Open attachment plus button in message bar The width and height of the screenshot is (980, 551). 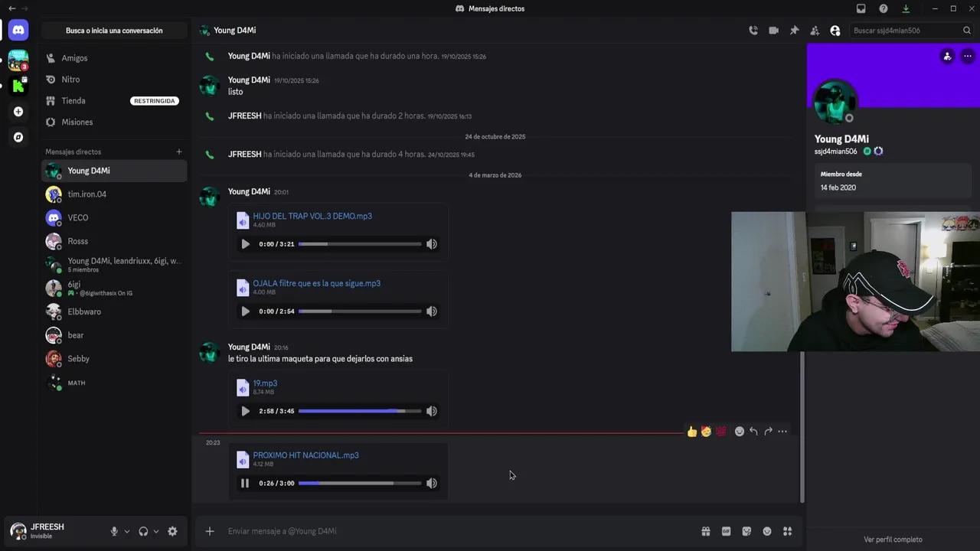coord(210,531)
